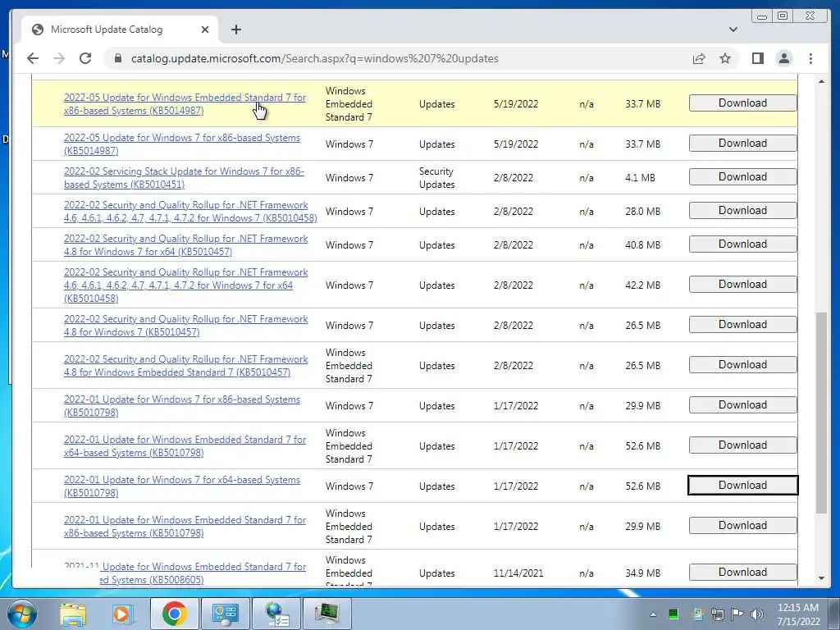Select the 11/14/2021 date cell

point(518,573)
